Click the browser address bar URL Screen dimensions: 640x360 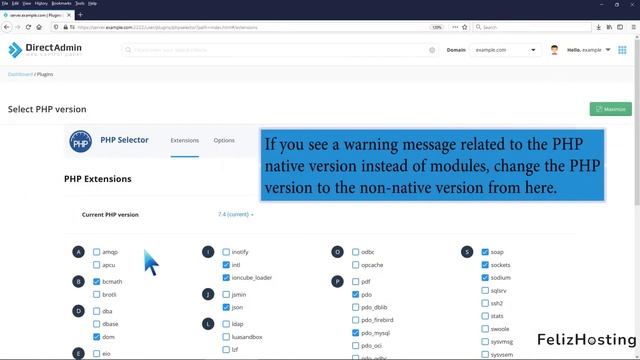pos(167,27)
